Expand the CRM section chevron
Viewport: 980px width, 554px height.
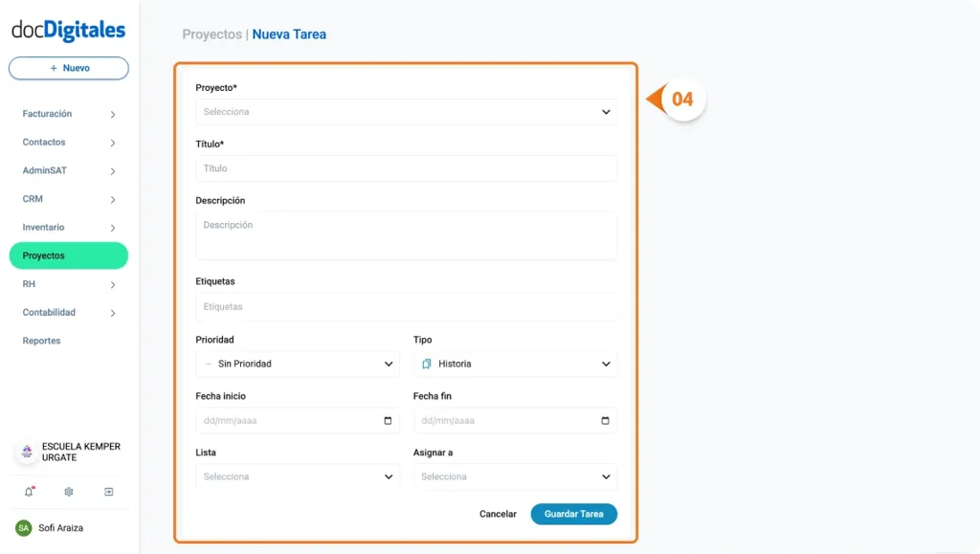pos(112,199)
